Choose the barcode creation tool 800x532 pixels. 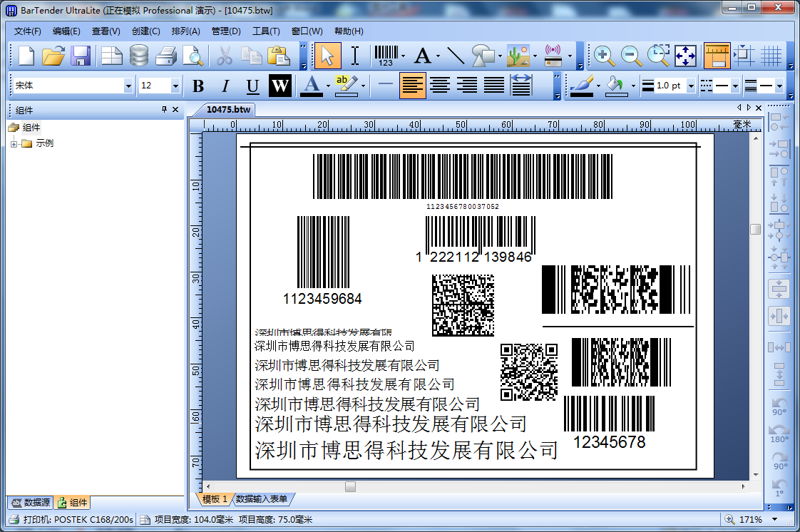386,56
